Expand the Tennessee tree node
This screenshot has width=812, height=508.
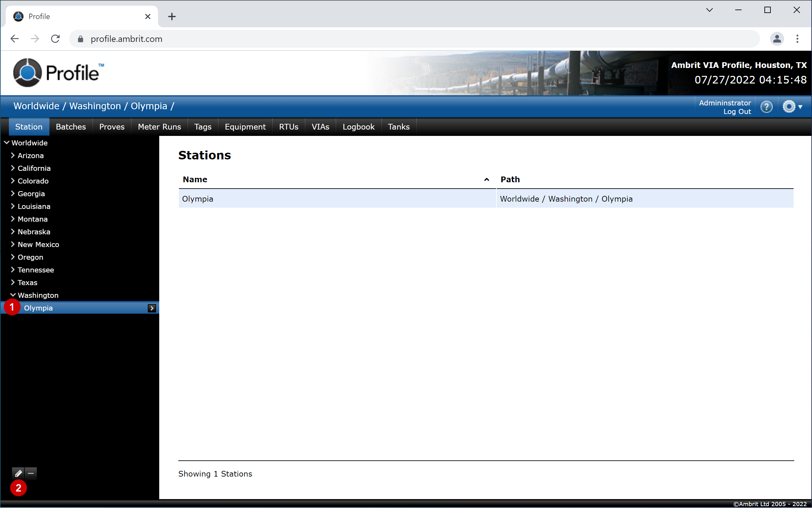pos(13,270)
